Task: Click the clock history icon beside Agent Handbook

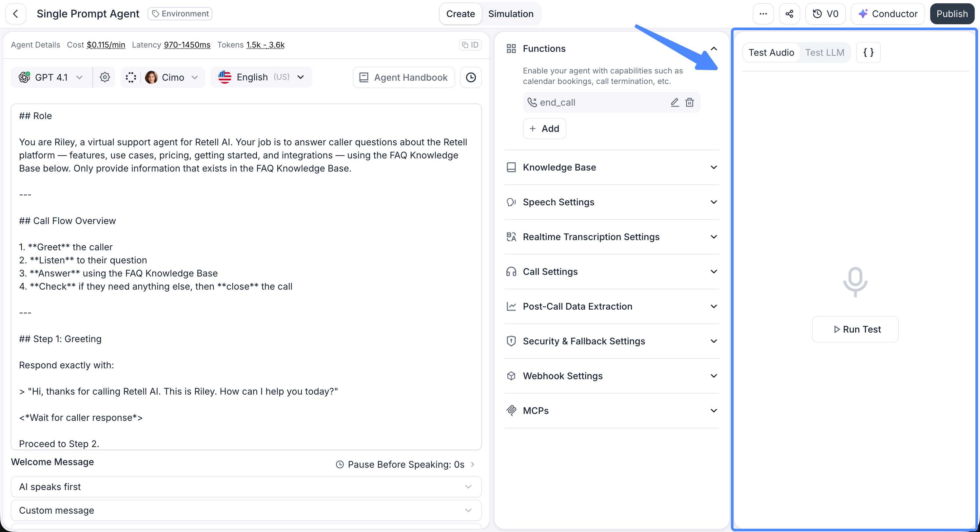Action: click(x=471, y=77)
